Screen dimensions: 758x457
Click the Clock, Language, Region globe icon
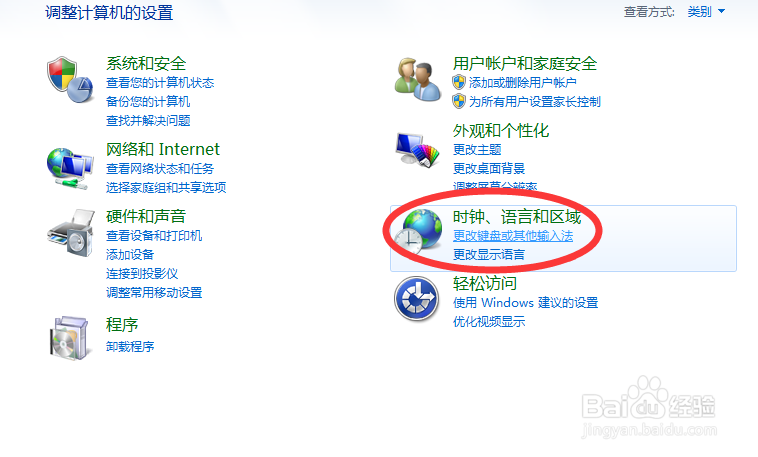(417, 232)
